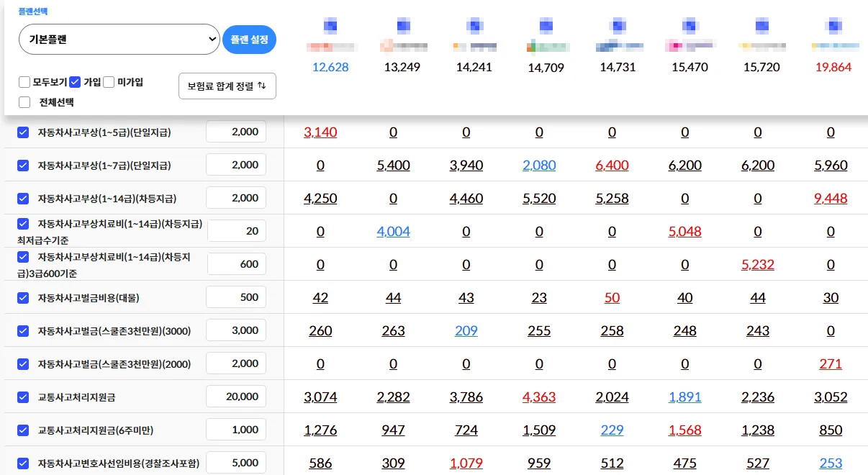
Task: Open the blue 253 premium value
Action: coord(831,463)
